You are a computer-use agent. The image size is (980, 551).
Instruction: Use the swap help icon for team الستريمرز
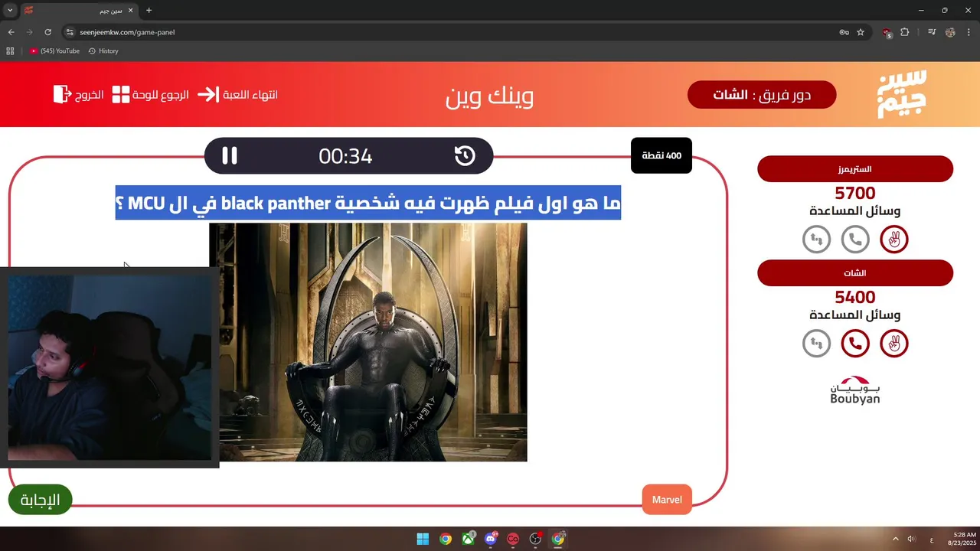pos(816,240)
